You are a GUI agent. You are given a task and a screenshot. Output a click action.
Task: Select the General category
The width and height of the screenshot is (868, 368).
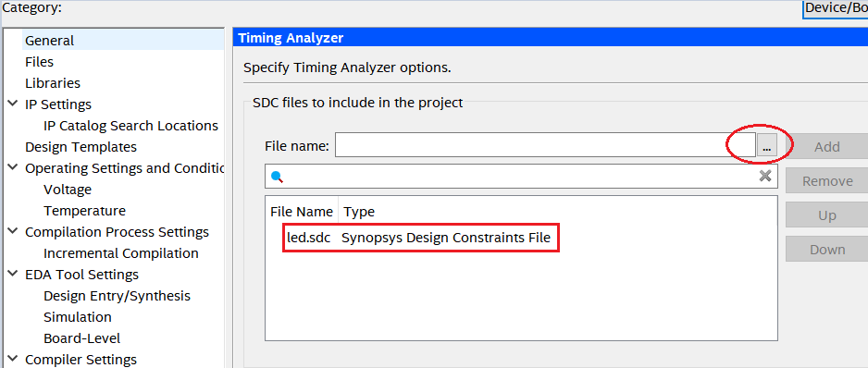[x=49, y=41]
